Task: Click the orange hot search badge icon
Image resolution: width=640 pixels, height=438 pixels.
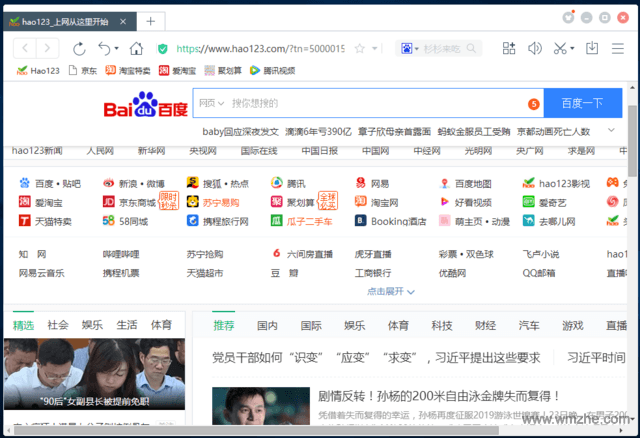Action: coord(533,104)
